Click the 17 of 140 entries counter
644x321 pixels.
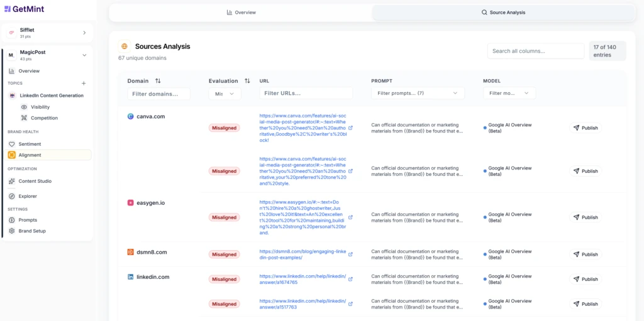pos(608,51)
